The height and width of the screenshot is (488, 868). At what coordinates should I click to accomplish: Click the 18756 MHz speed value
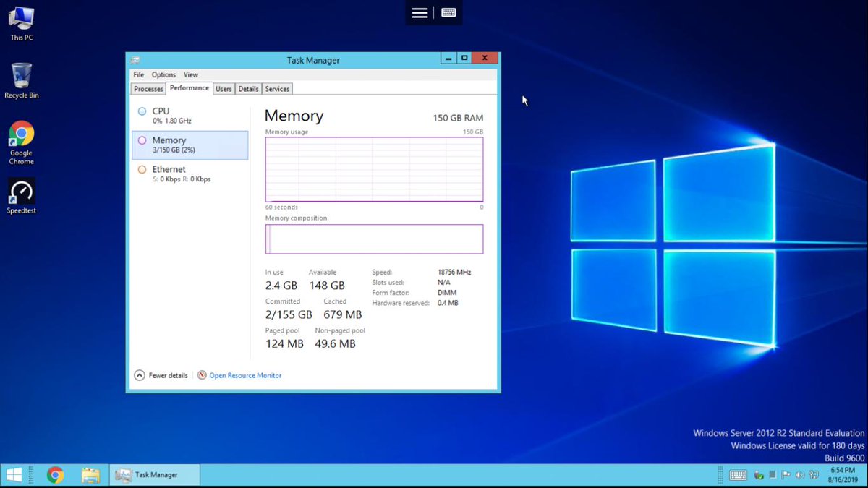(454, 273)
